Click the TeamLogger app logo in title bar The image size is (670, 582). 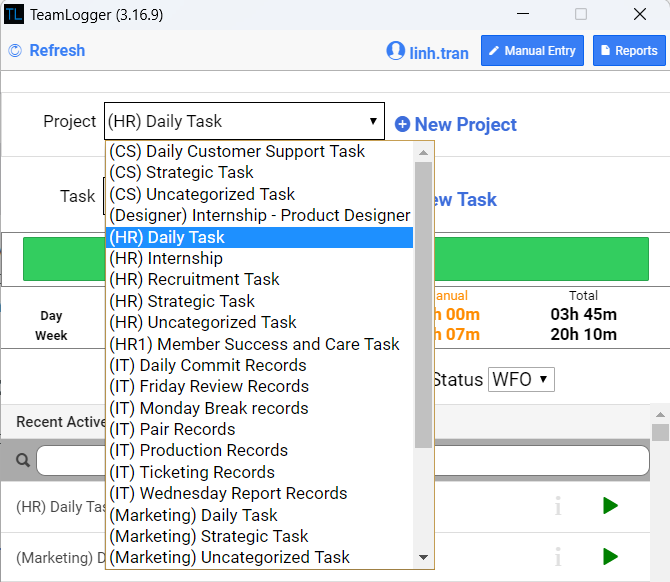tap(14, 14)
